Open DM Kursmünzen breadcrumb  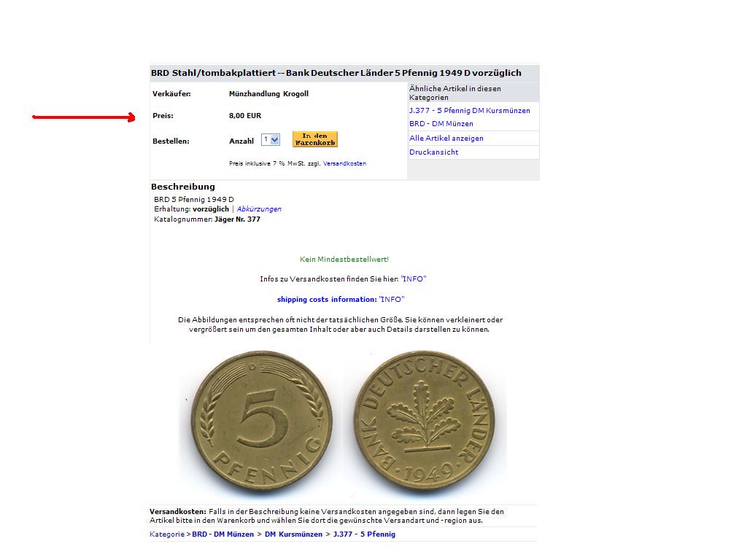293,534
